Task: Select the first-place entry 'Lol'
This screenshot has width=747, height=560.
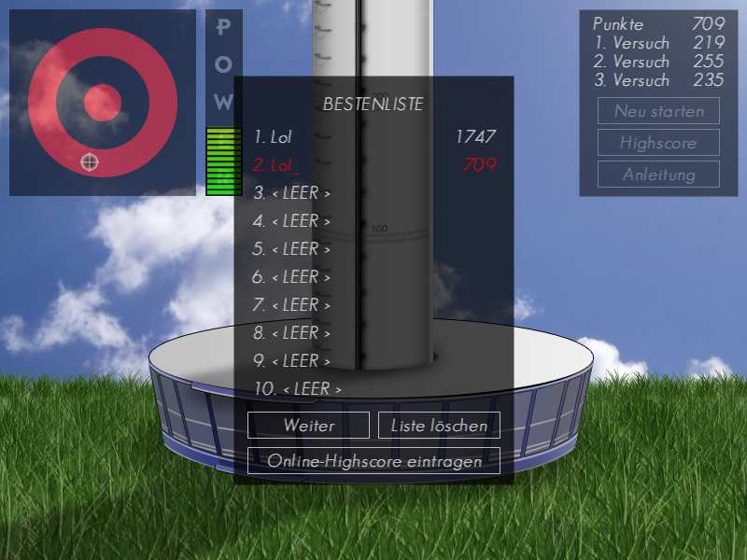Action: point(273,137)
